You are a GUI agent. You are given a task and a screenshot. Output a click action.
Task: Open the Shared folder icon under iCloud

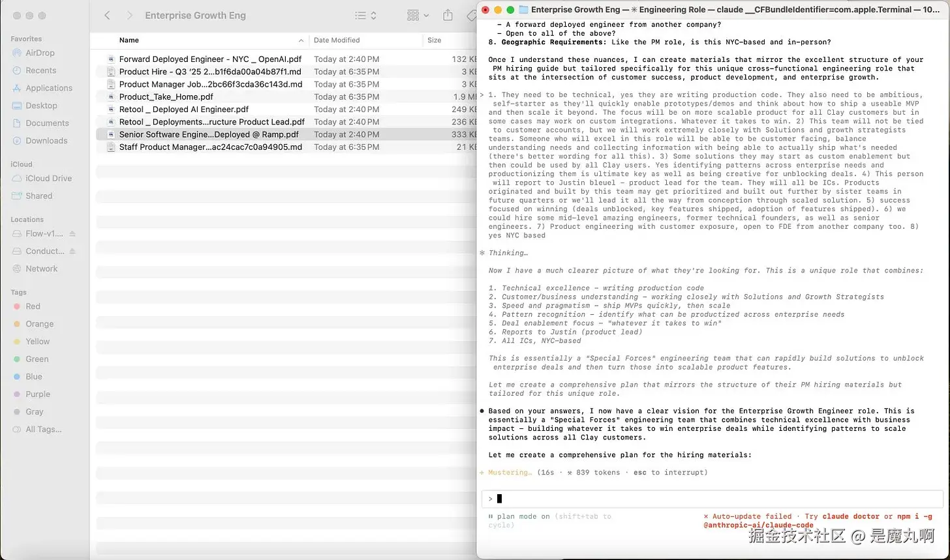click(17, 196)
